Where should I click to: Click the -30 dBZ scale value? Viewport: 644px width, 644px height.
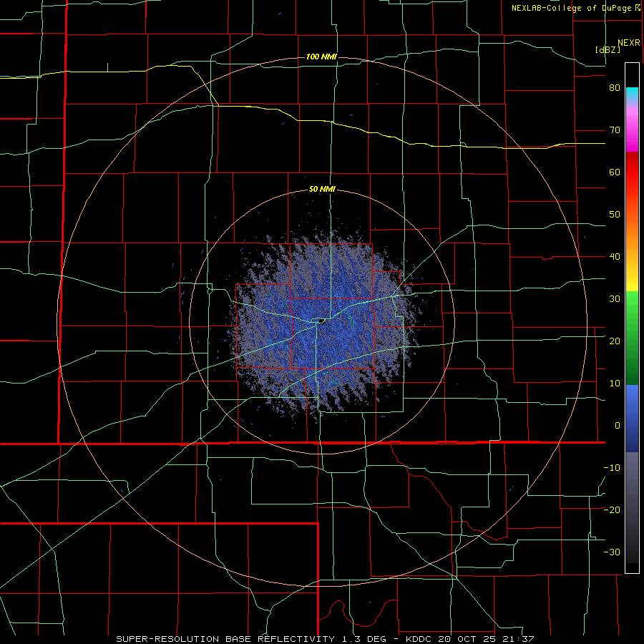612,552
